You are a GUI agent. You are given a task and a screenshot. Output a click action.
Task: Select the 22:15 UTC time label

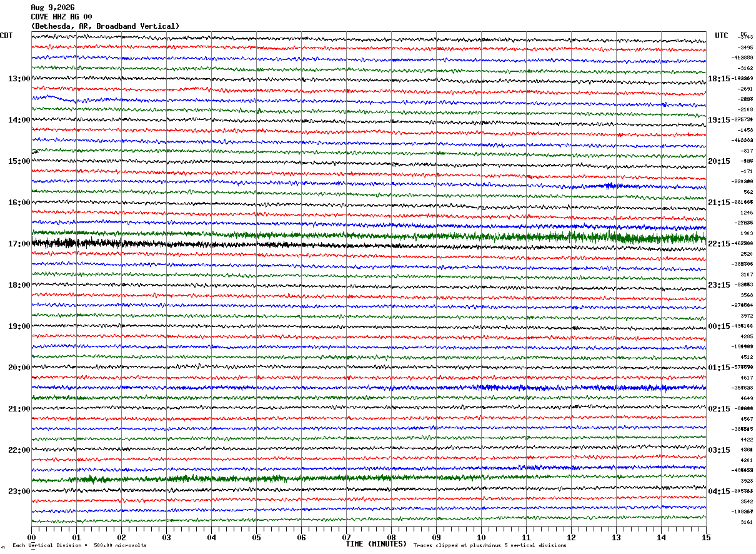tap(719, 244)
